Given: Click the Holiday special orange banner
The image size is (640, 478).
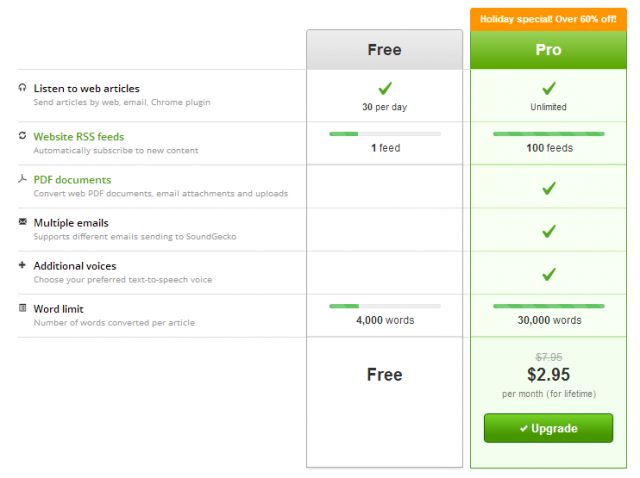Looking at the screenshot, I should 548,18.
